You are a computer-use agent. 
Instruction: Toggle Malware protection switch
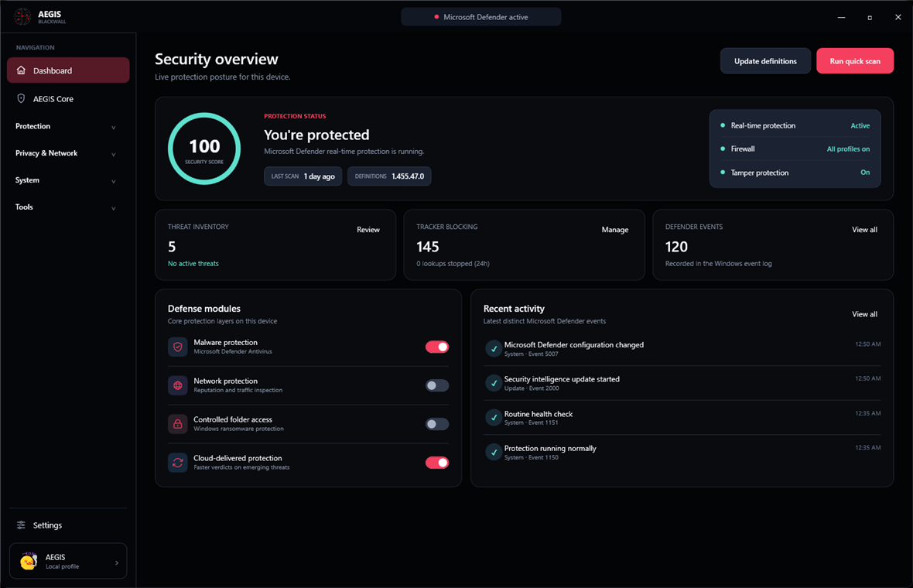[436, 347]
